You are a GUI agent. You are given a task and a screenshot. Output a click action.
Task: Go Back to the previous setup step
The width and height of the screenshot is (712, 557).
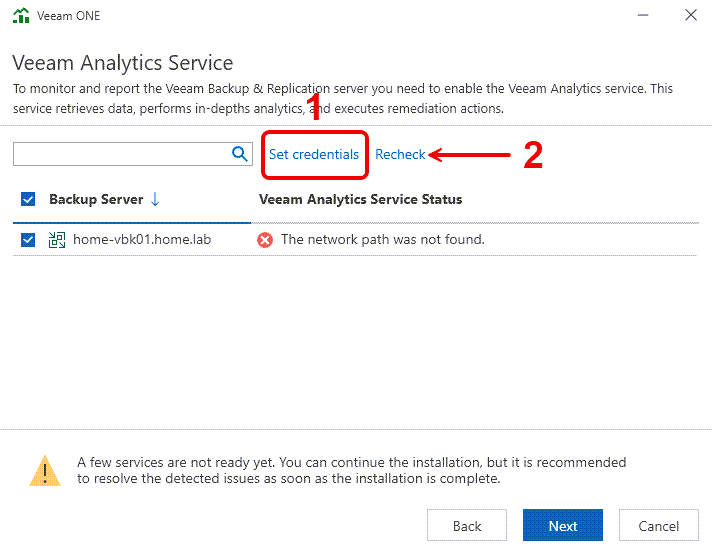coord(467,526)
